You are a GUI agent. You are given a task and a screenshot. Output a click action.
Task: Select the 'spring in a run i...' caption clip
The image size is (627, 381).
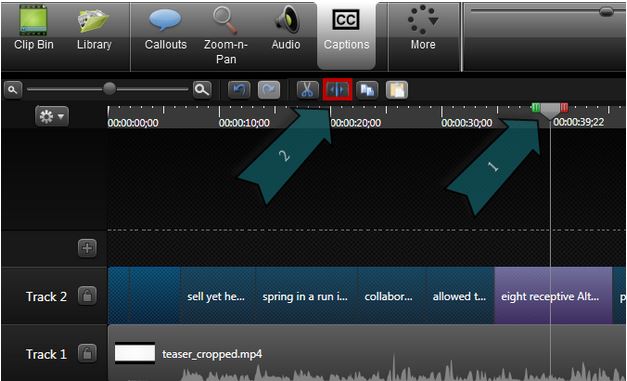306,296
